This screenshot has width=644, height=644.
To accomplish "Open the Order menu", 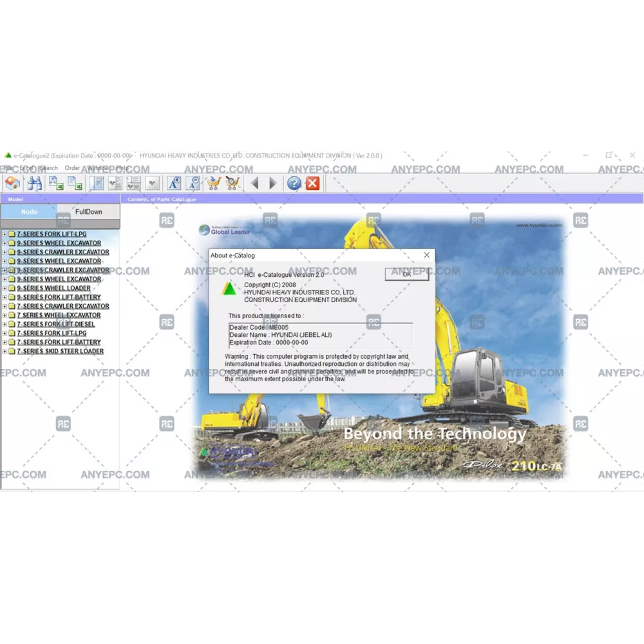I will (72, 169).
